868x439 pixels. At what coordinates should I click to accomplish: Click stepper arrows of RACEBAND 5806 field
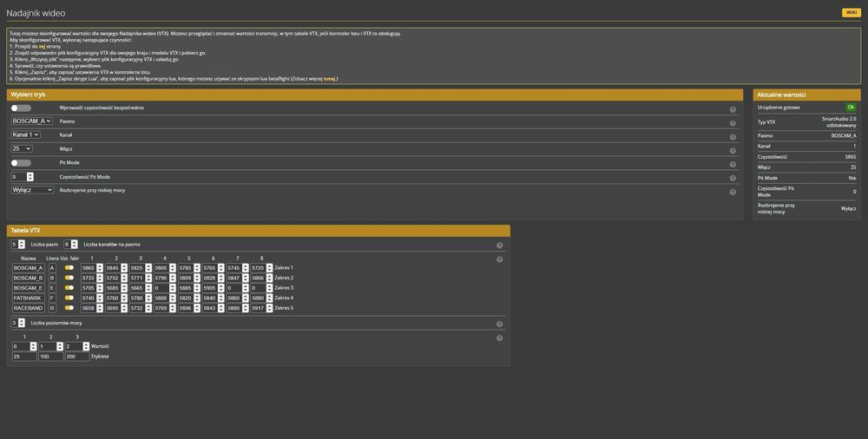point(196,308)
